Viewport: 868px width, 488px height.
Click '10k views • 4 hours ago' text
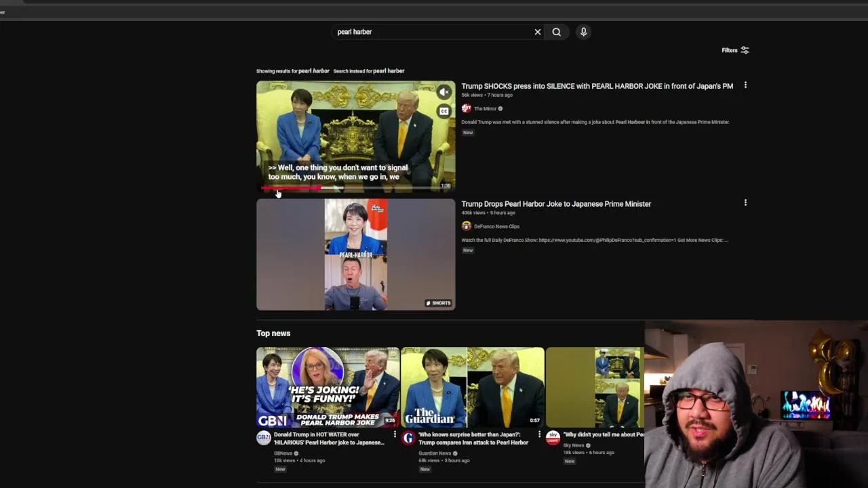299,461
